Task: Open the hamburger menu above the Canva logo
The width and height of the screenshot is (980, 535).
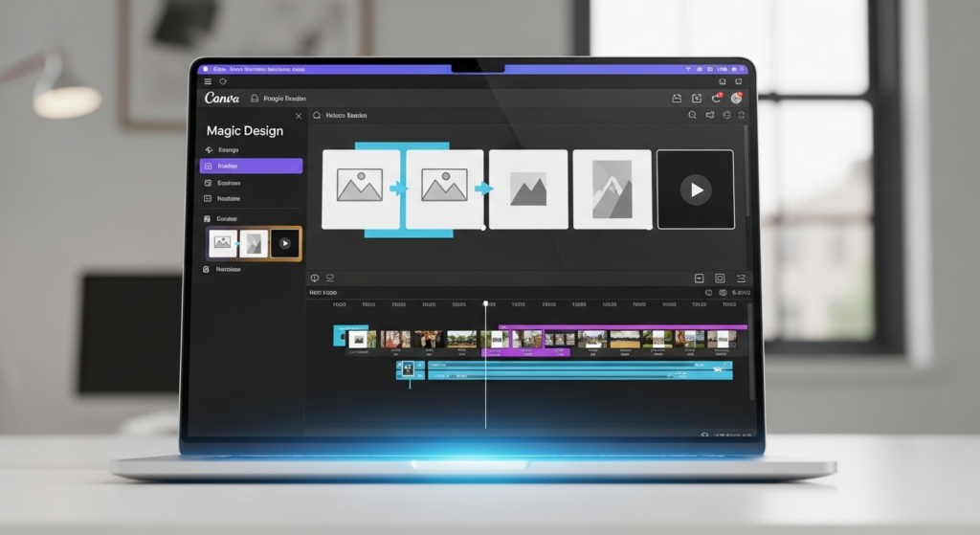Action: [208, 82]
